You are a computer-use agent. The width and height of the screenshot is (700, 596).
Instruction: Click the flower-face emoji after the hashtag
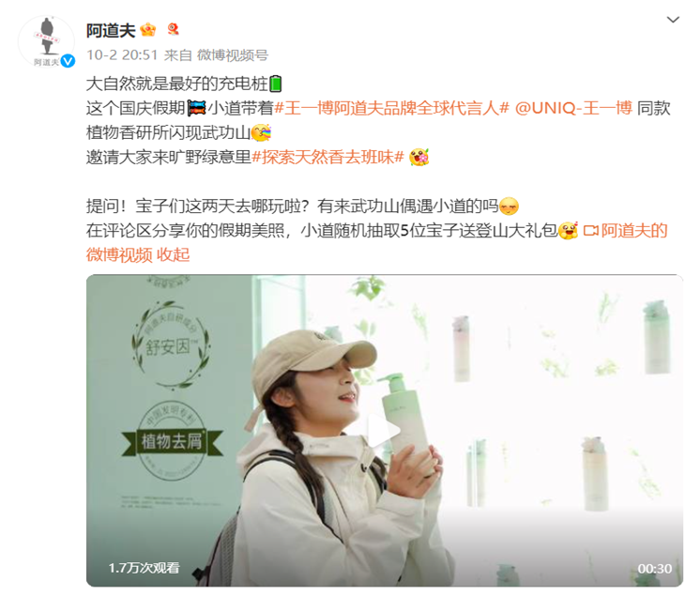pyautogui.click(x=419, y=157)
